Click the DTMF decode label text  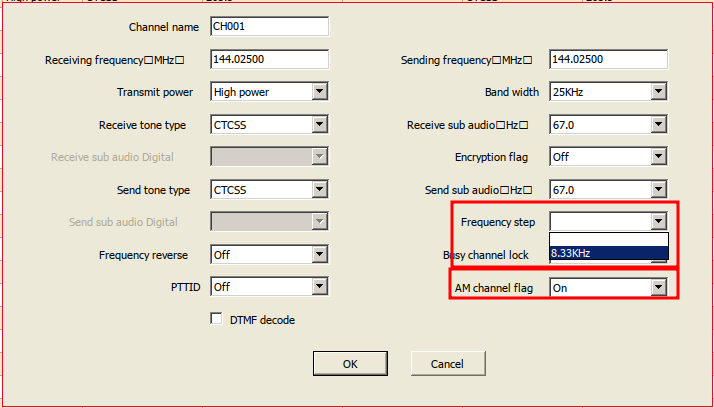point(262,320)
